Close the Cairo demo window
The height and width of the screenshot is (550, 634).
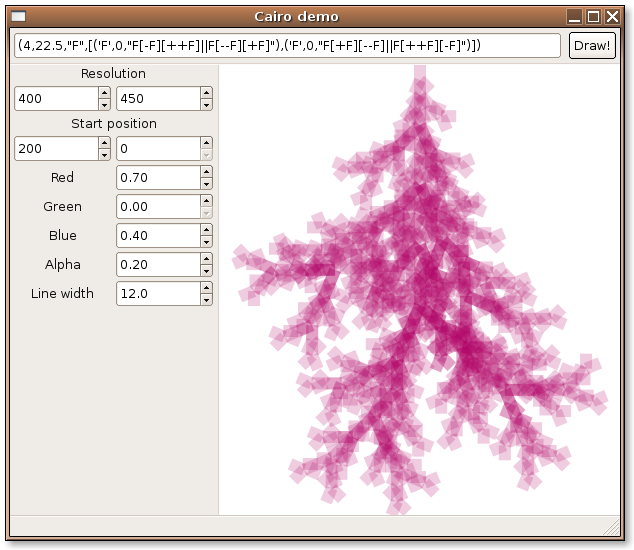(x=613, y=17)
